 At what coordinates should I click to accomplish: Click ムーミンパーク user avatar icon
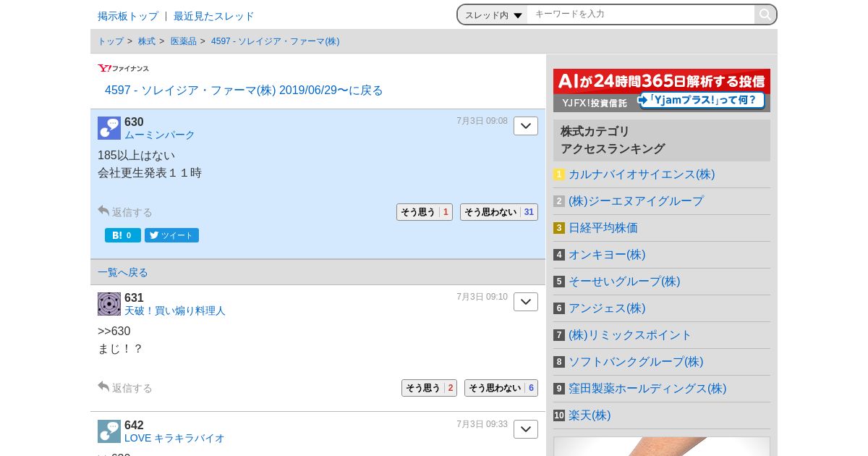coord(109,128)
